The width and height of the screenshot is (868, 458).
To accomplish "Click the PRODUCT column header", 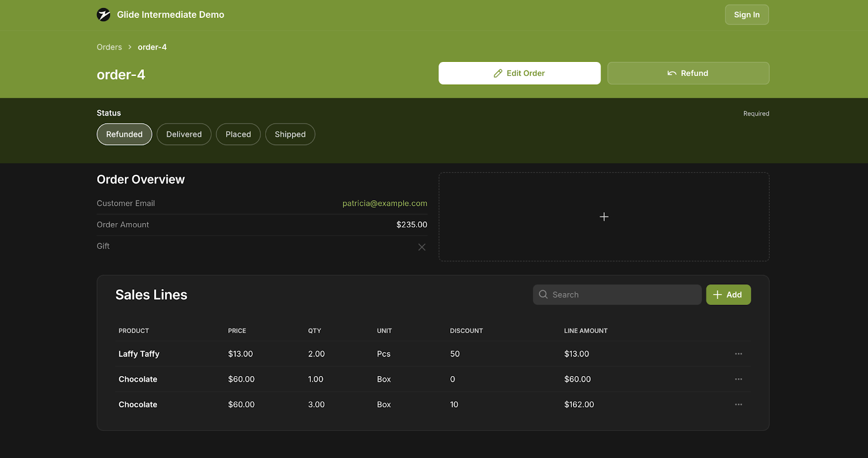I will 133,331.
